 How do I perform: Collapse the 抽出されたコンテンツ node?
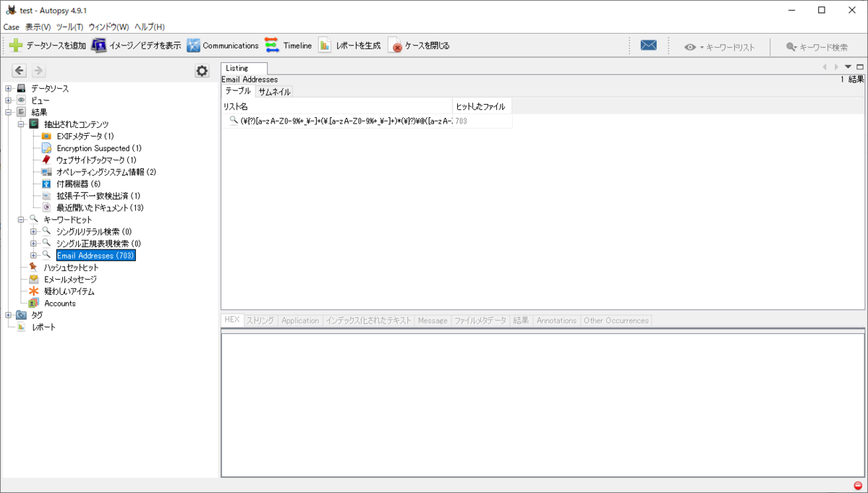[x=21, y=124]
